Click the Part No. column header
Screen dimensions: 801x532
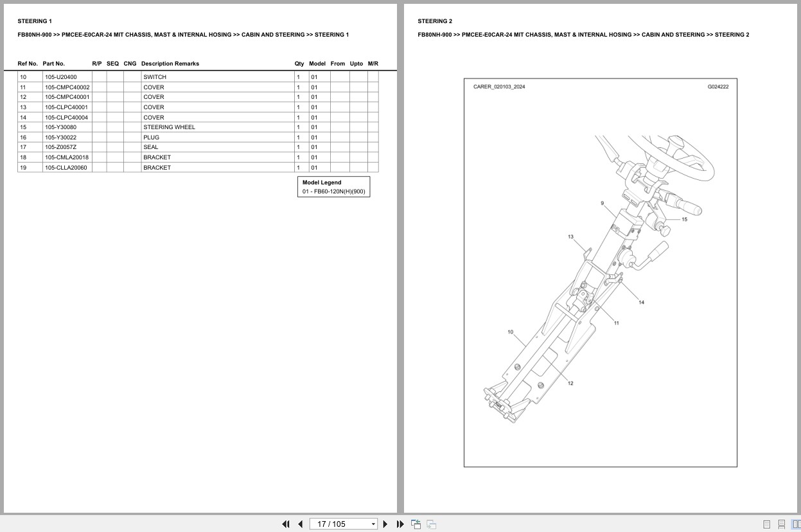point(54,64)
